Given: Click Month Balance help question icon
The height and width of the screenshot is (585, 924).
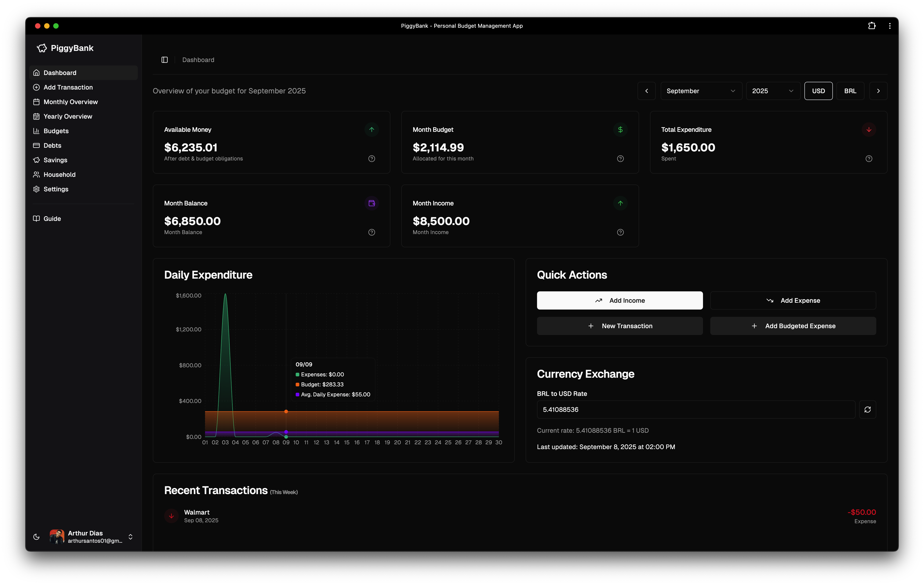Looking at the screenshot, I should 372,232.
